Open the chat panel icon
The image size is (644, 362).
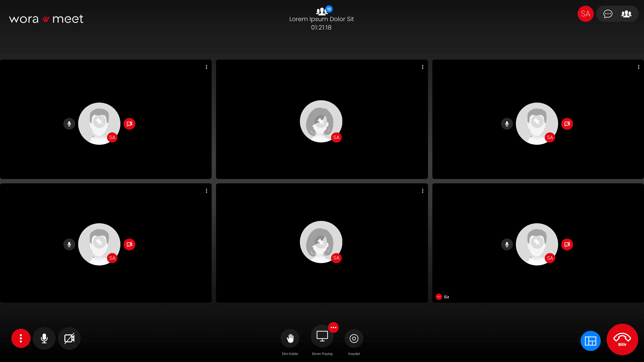(x=608, y=14)
